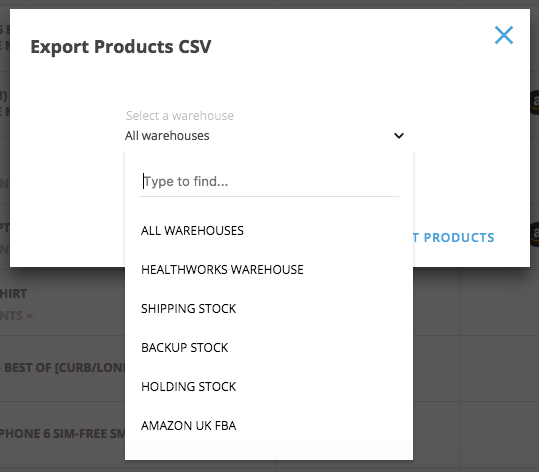The height and width of the screenshot is (472, 539).
Task: Click the Export Products button
Action: point(454,238)
